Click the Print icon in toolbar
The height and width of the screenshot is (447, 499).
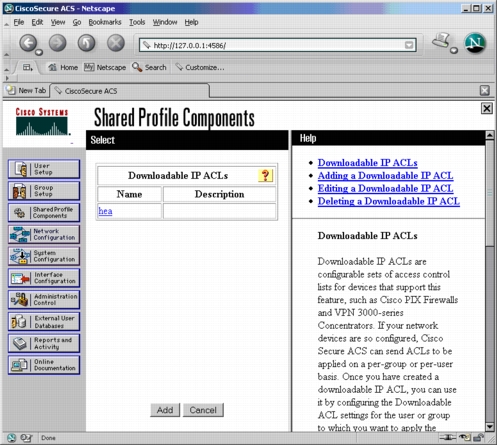click(442, 41)
